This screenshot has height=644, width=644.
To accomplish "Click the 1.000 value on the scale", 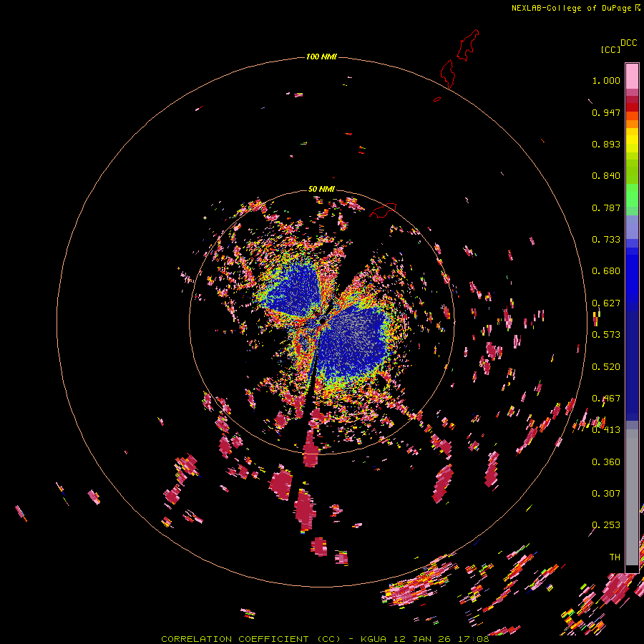I will click(606, 80).
